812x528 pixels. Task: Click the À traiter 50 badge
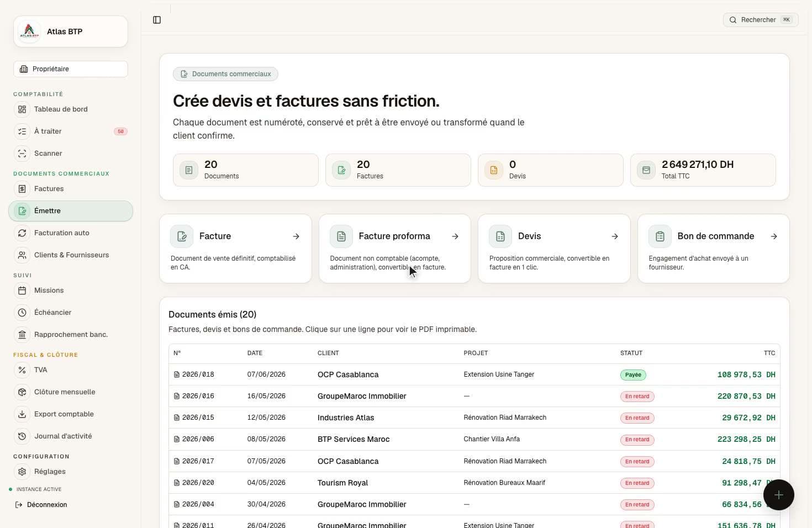pyautogui.click(x=120, y=131)
